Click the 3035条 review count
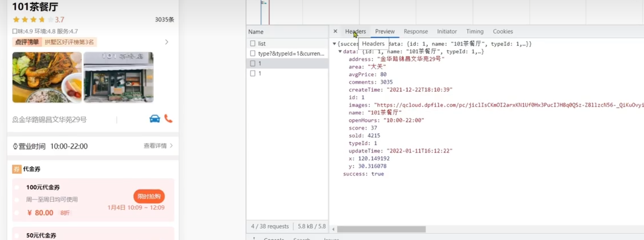The image size is (644, 240). pyautogui.click(x=164, y=20)
